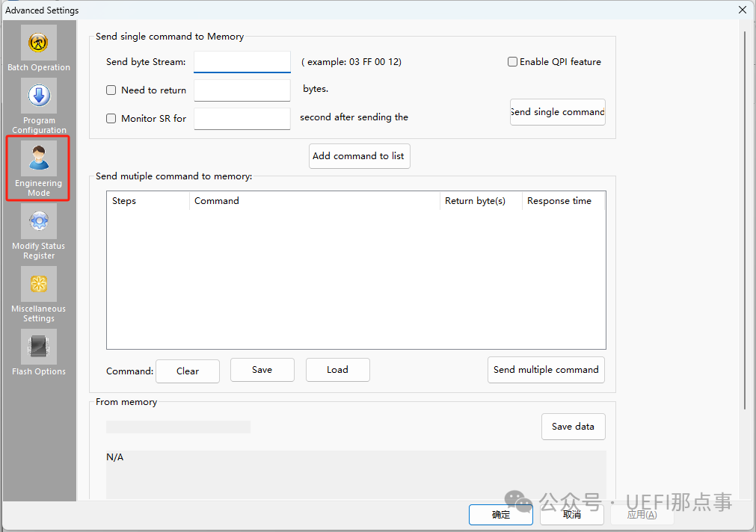Check the Need to return checkbox
The width and height of the screenshot is (756, 532).
click(111, 90)
